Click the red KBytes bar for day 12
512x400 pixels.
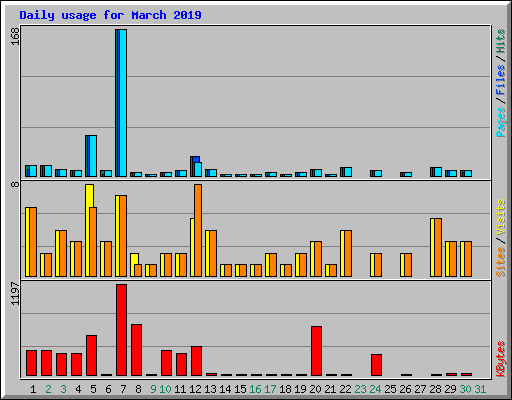click(196, 361)
